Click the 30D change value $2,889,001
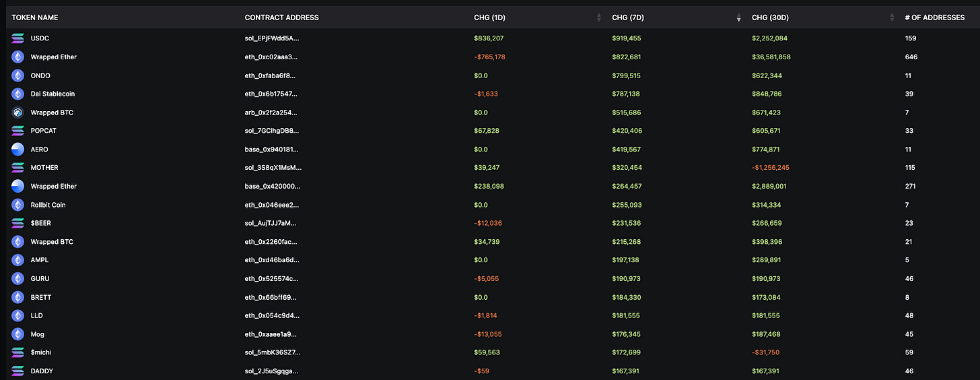This screenshot has width=980, height=380. pos(769,187)
